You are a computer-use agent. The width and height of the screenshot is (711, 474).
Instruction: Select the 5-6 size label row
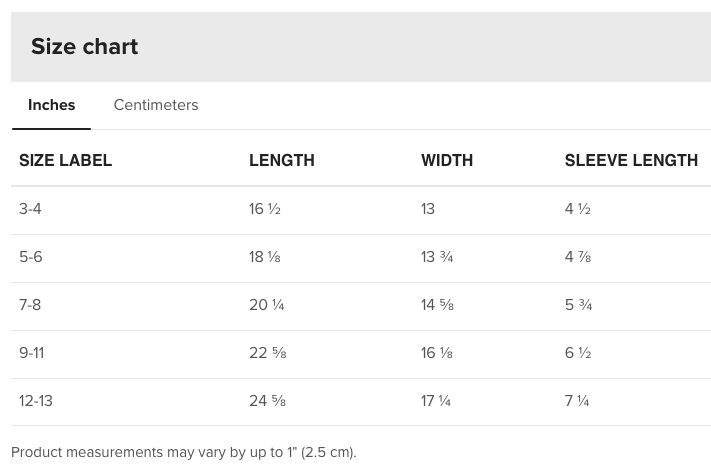(31, 257)
